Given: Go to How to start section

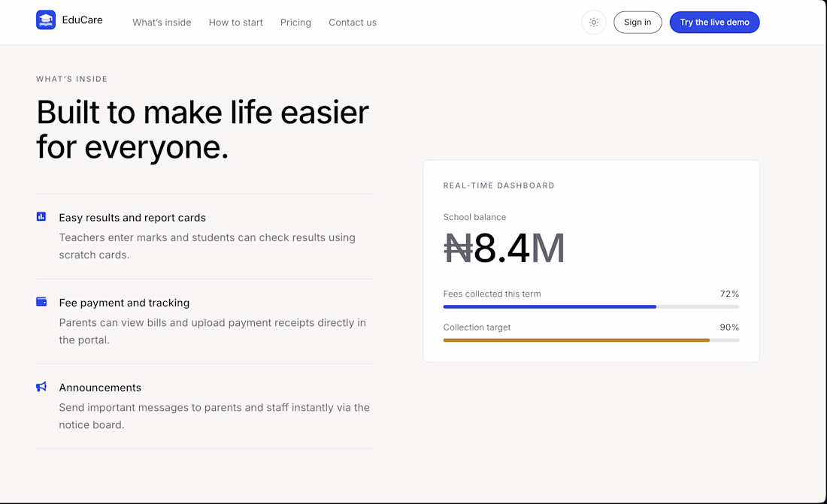Looking at the screenshot, I should click(236, 22).
